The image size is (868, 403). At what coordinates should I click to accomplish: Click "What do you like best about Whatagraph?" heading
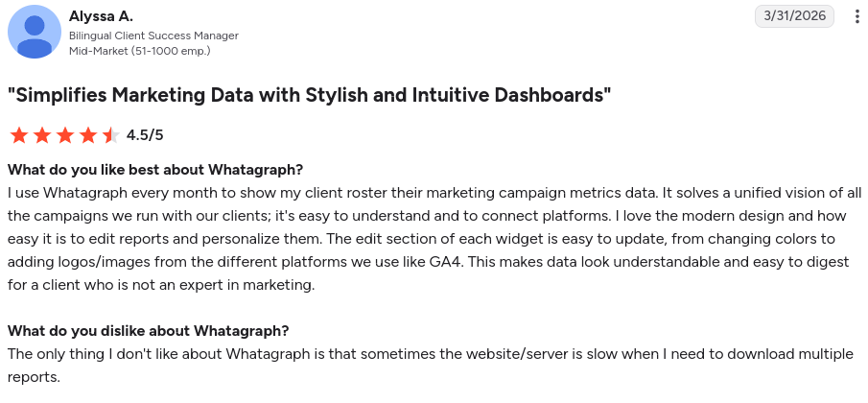pyautogui.click(x=155, y=170)
